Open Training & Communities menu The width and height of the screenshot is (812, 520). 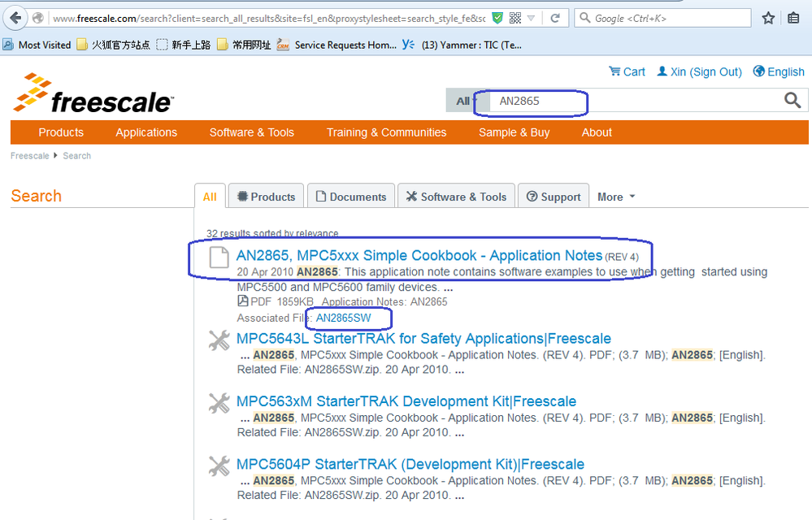[386, 132]
